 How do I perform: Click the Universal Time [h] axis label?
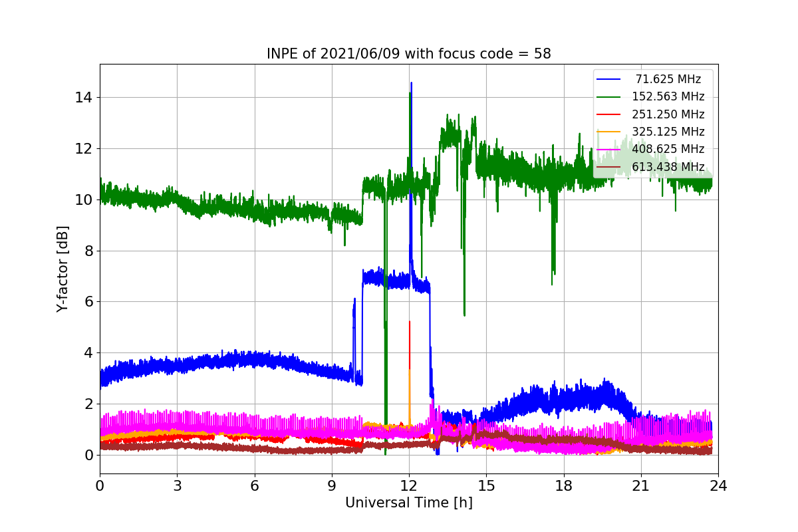(x=409, y=503)
